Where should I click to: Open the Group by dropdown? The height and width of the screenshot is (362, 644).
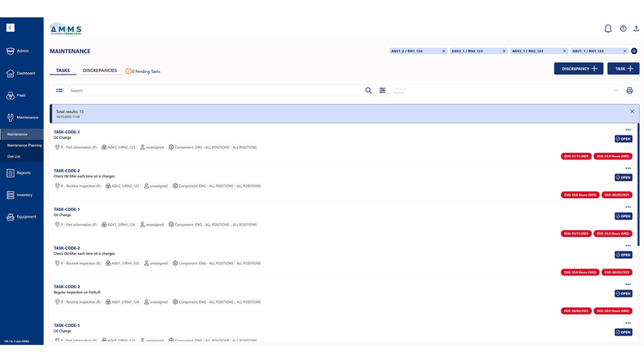(506, 90)
